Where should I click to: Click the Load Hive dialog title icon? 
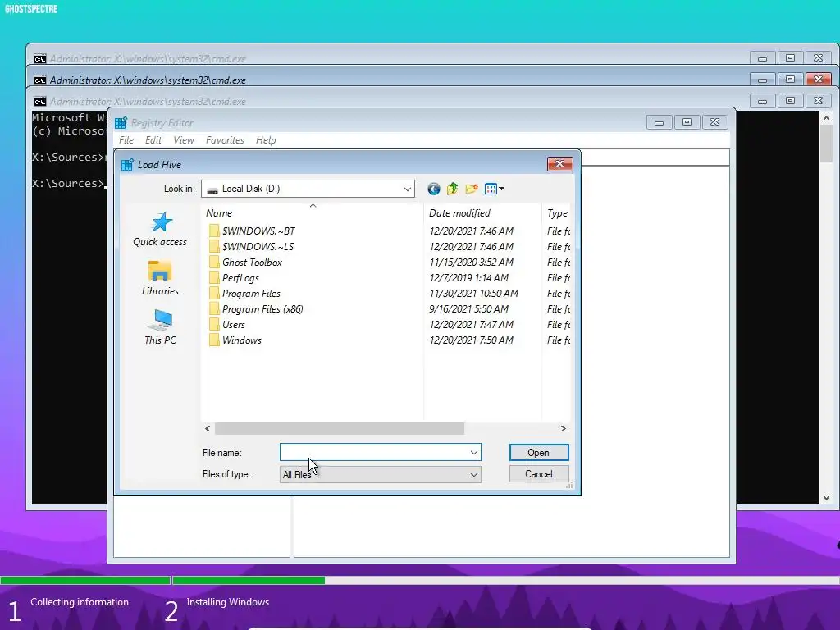click(x=127, y=164)
